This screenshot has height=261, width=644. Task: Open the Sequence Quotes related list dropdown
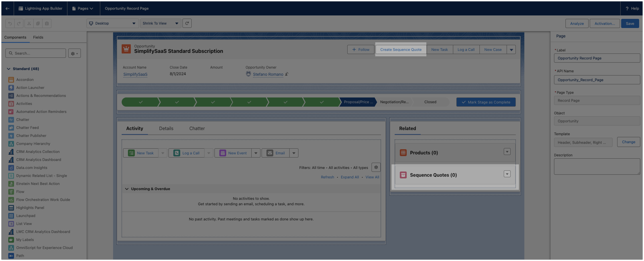[507, 174]
